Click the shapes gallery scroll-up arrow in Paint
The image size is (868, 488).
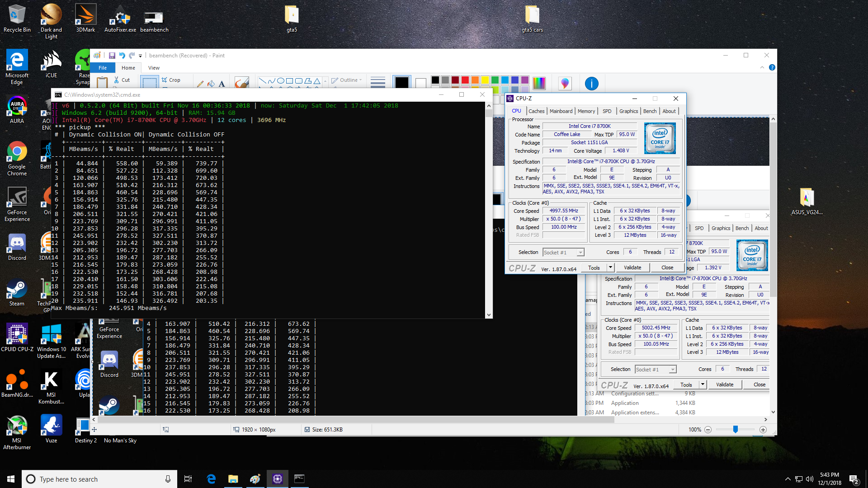coord(325,81)
